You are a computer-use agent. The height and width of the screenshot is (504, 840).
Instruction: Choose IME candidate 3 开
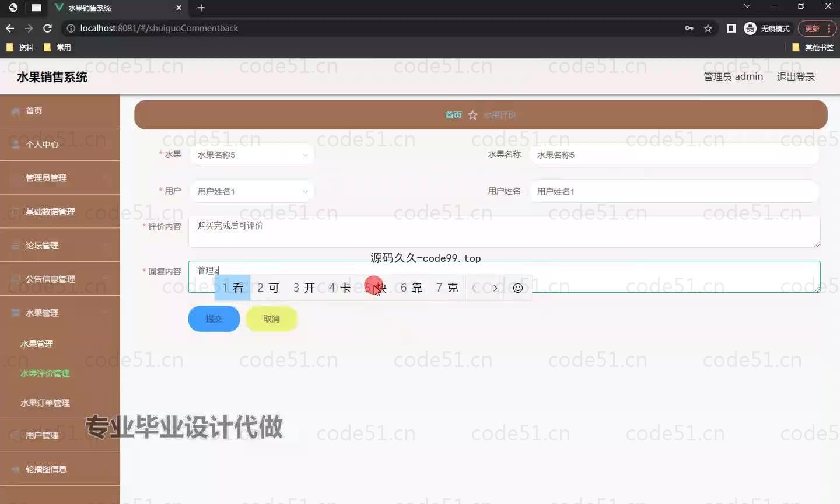[304, 288]
